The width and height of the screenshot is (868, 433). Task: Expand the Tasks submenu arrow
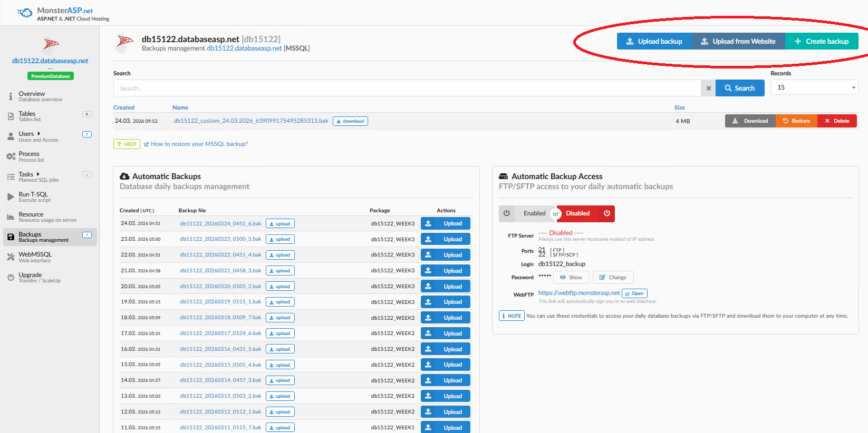(x=38, y=174)
